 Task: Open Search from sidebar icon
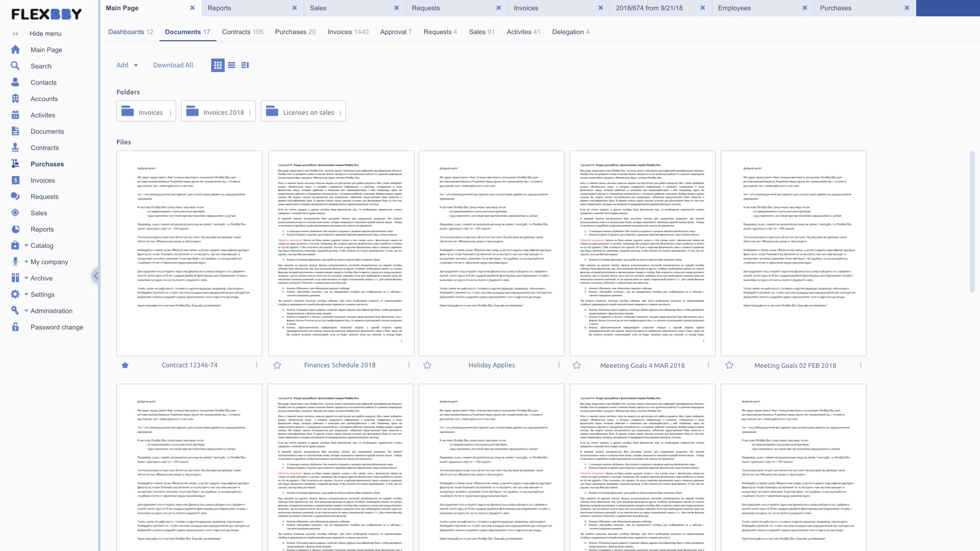(x=15, y=66)
